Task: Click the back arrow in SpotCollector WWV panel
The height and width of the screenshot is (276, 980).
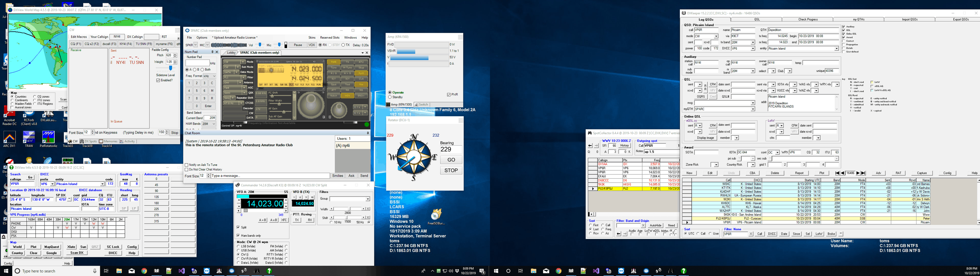Action: point(590,146)
